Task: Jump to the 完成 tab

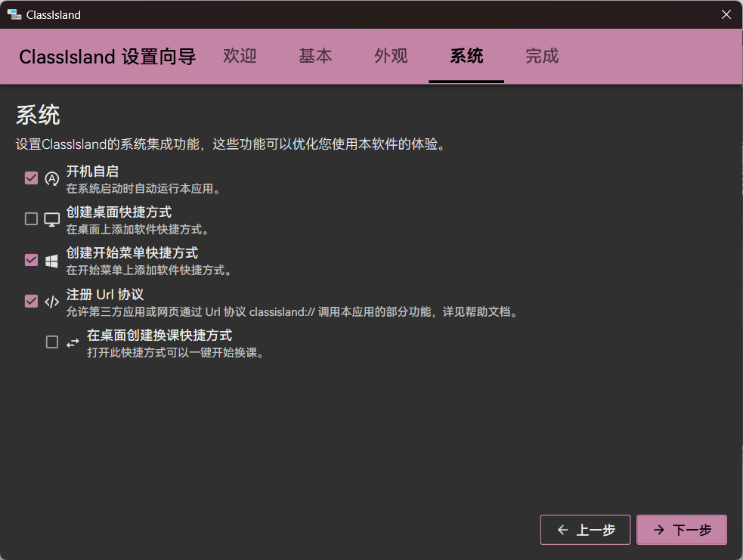Action: (542, 56)
